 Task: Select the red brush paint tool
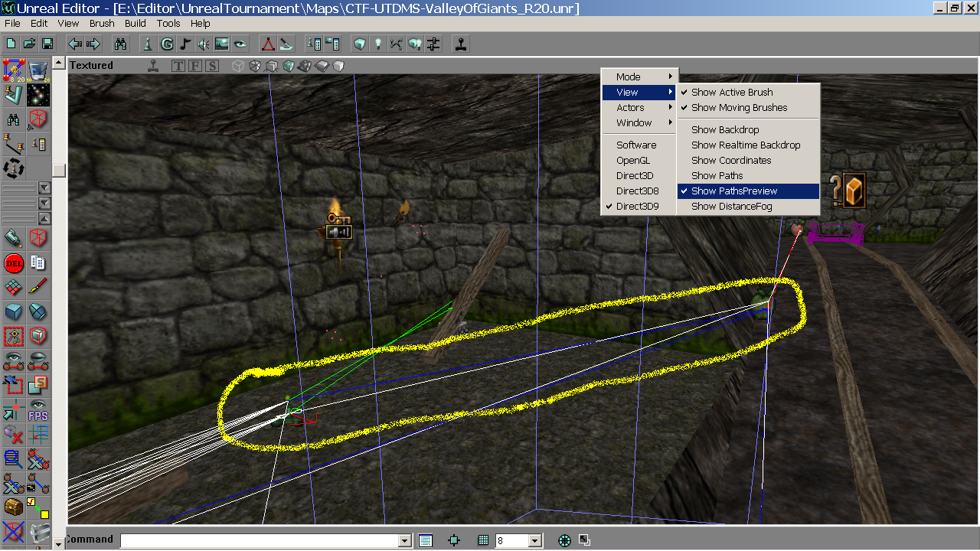(38, 287)
